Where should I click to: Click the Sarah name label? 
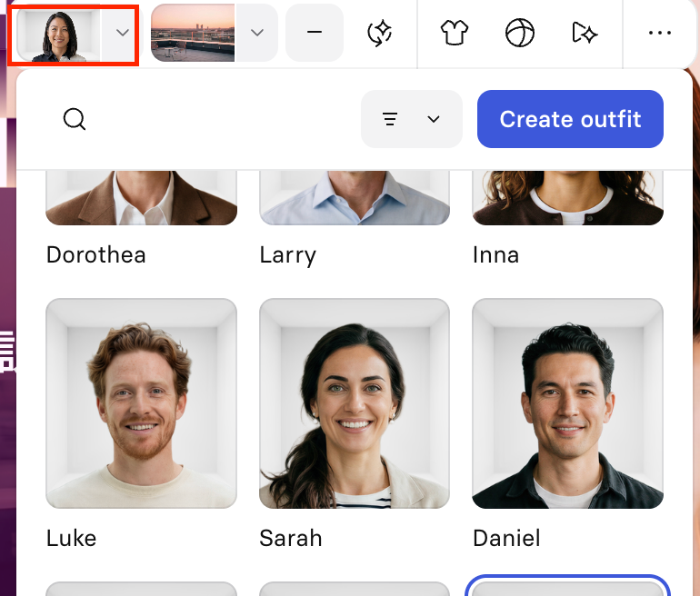[x=291, y=538]
